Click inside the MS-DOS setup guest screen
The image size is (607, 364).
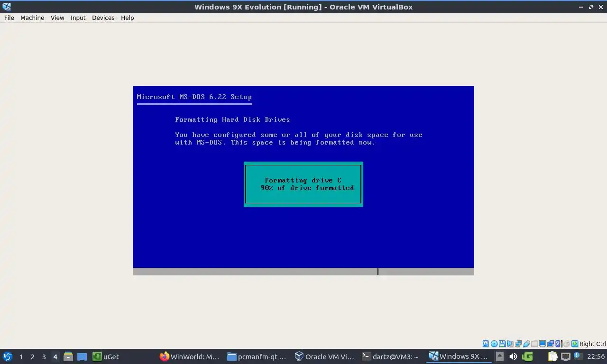click(303, 180)
